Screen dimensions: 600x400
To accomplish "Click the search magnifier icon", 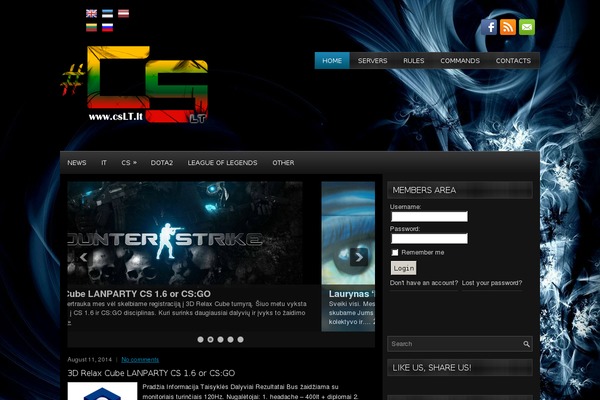I will click(527, 344).
